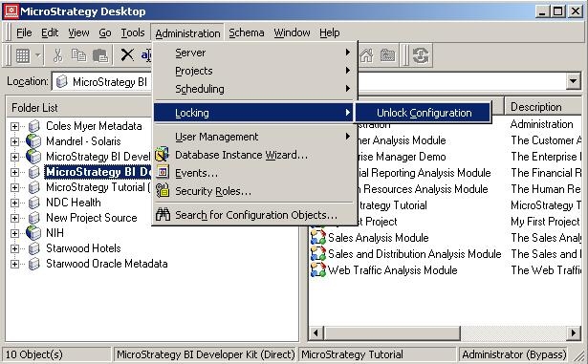The image size is (588, 364).
Task: Click the Sales Analysis Module project icon
Action: click(x=318, y=238)
